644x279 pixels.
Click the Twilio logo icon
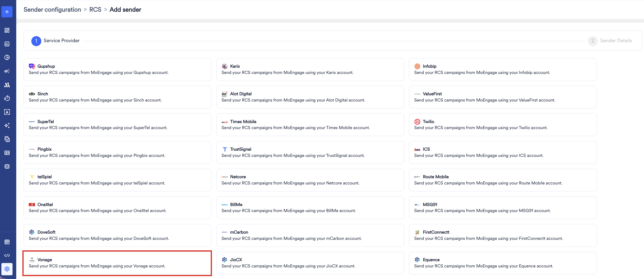pyautogui.click(x=417, y=122)
